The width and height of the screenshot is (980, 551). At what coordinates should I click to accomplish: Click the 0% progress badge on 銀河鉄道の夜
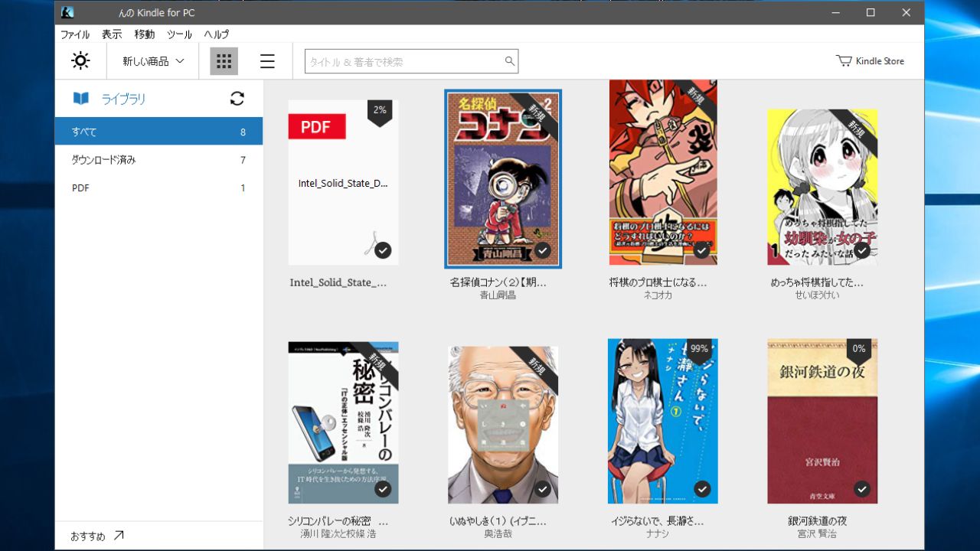859,350
